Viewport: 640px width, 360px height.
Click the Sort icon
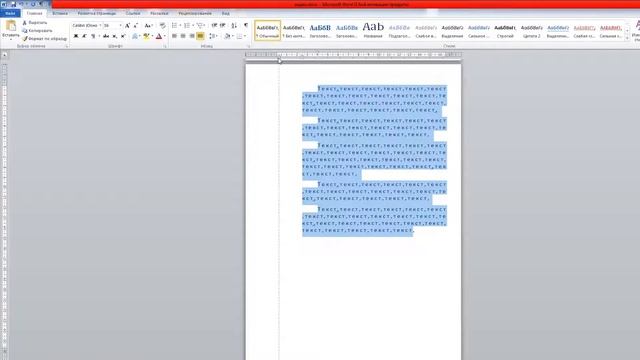point(234,26)
